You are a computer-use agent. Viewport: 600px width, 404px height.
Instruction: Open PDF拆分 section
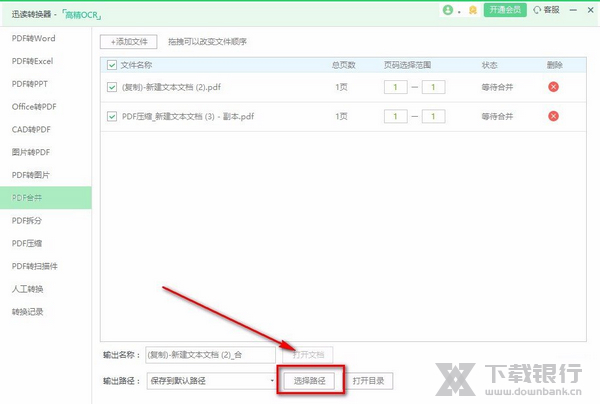(x=27, y=220)
